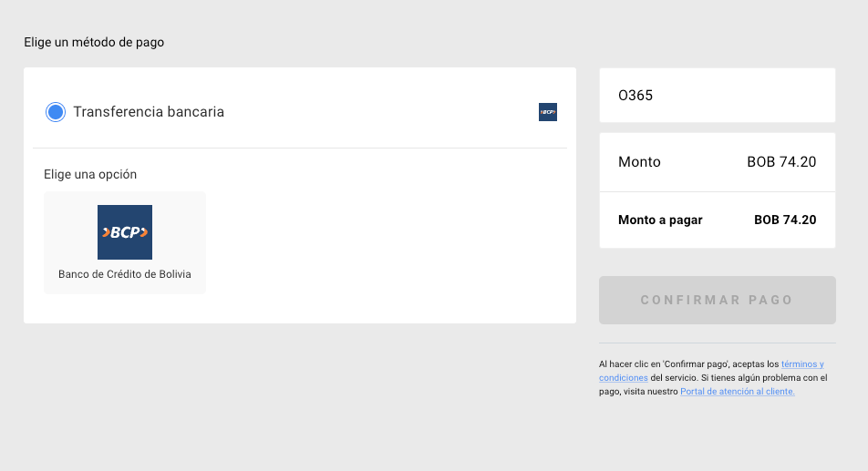The image size is (868, 471).
Task: Click the Monto label in summary
Action: 639,162
